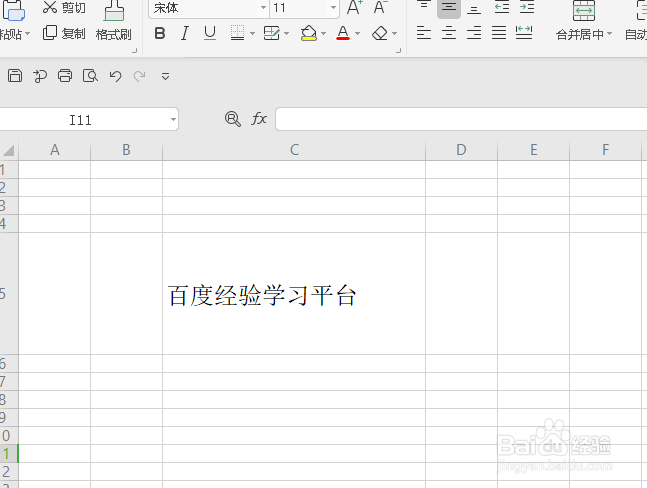The width and height of the screenshot is (647, 488).
Task: Select column A header
Action: [x=54, y=150]
